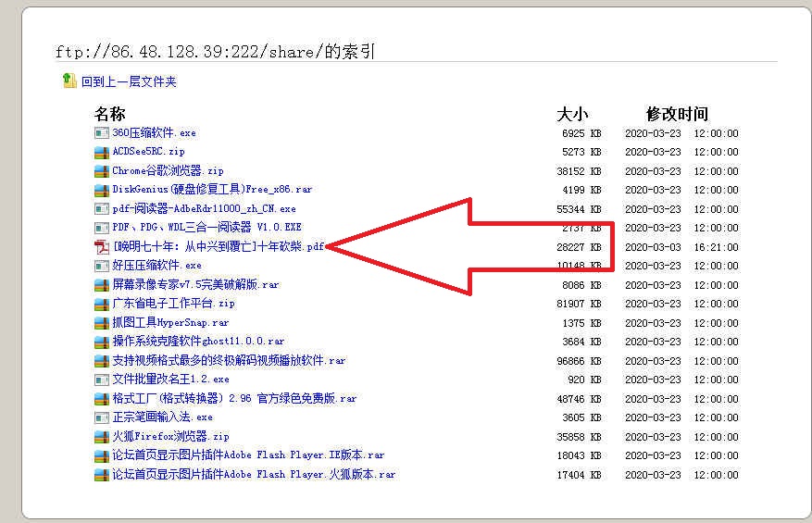Screen dimensions: 812x523
Task: Click the archive icon beside ACDSee5RC.zip
Action: pyautogui.click(x=101, y=152)
